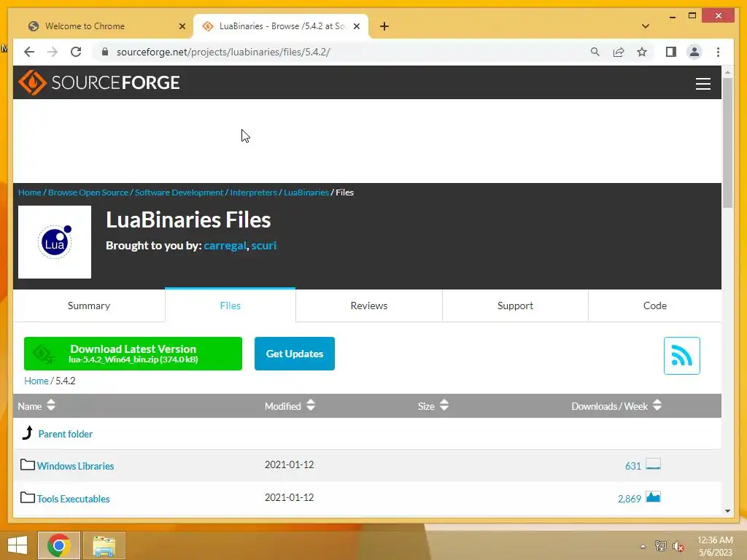The image size is (747, 560).
Task: Click Get Updates button
Action: (x=295, y=354)
